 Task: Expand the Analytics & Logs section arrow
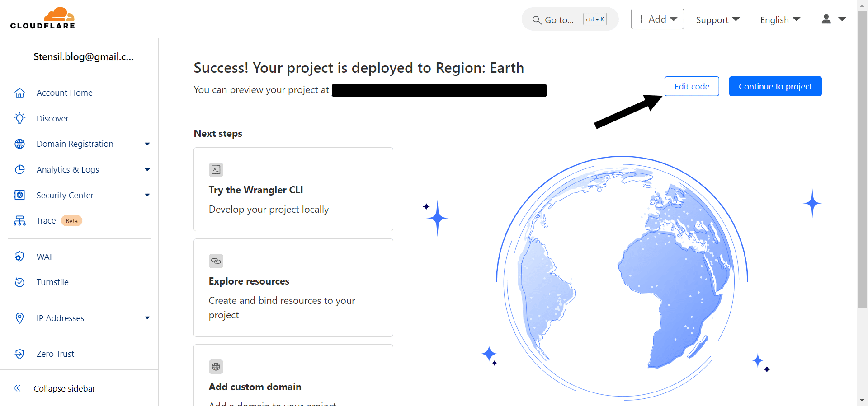click(147, 170)
